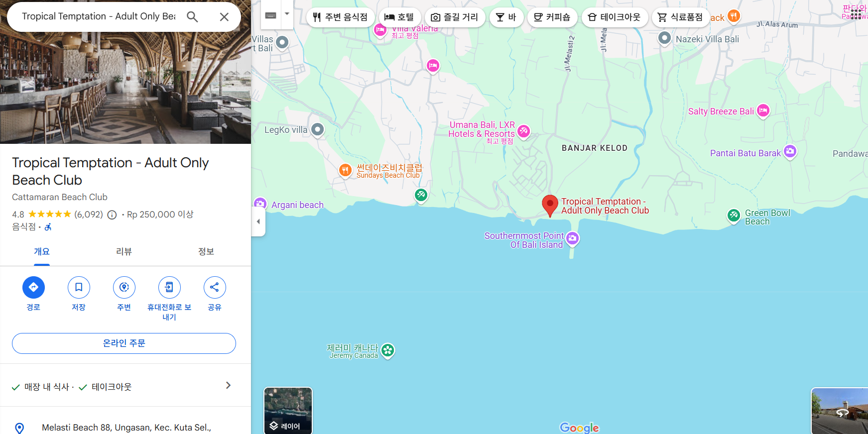Filter by 식료품점 chip

pos(680,17)
